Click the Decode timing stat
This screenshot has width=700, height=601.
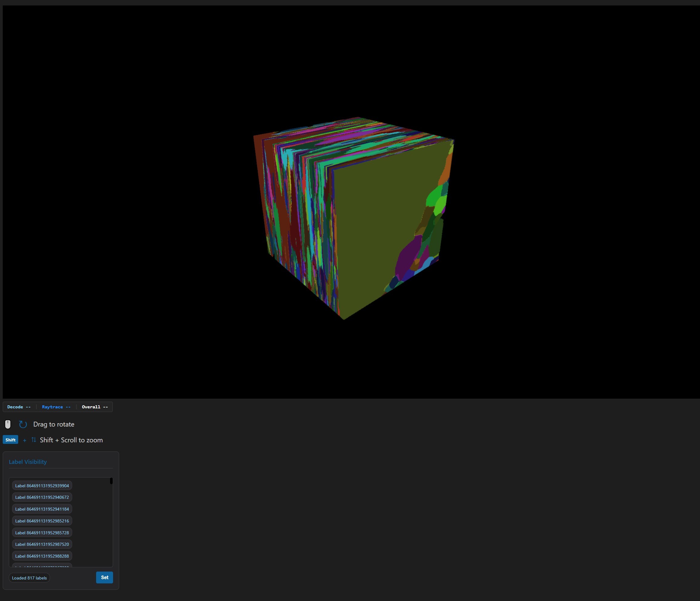[19, 407]
